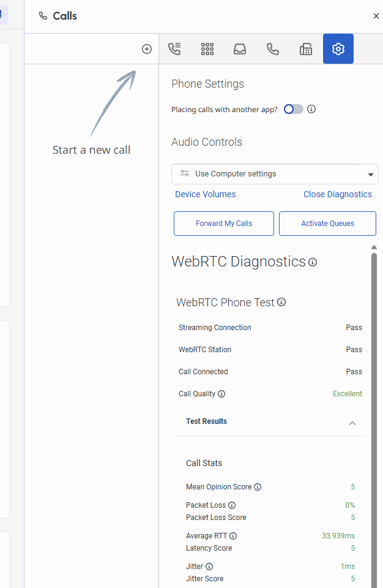Click info icon next to WebRTC Phone Test
This screenshot has width=383, height=588.
(281, 302)
